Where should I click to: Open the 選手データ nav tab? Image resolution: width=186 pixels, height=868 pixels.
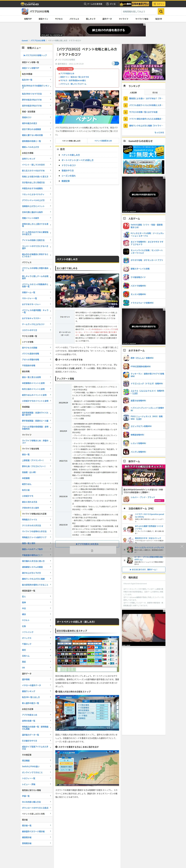pos(107,19)
